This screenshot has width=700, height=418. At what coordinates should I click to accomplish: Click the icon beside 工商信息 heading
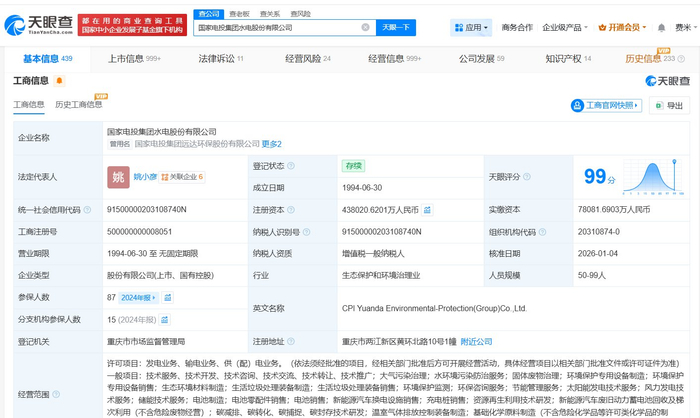57,81
